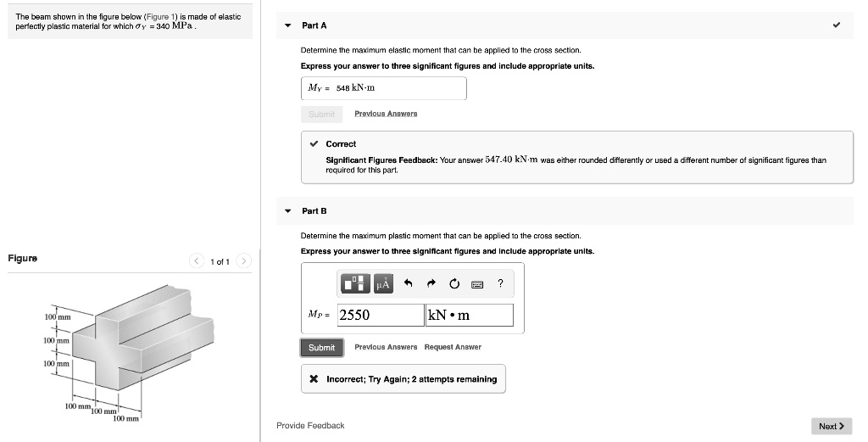The height and width of the screenshot is (442, 868).
Task: Collapse the Part B section
Action: [287, 210]
